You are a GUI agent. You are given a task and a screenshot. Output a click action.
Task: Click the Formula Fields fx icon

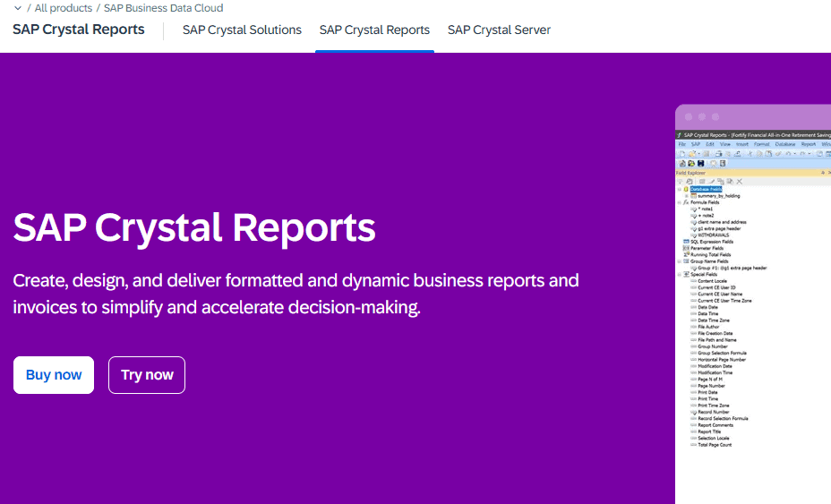(686, 202)
